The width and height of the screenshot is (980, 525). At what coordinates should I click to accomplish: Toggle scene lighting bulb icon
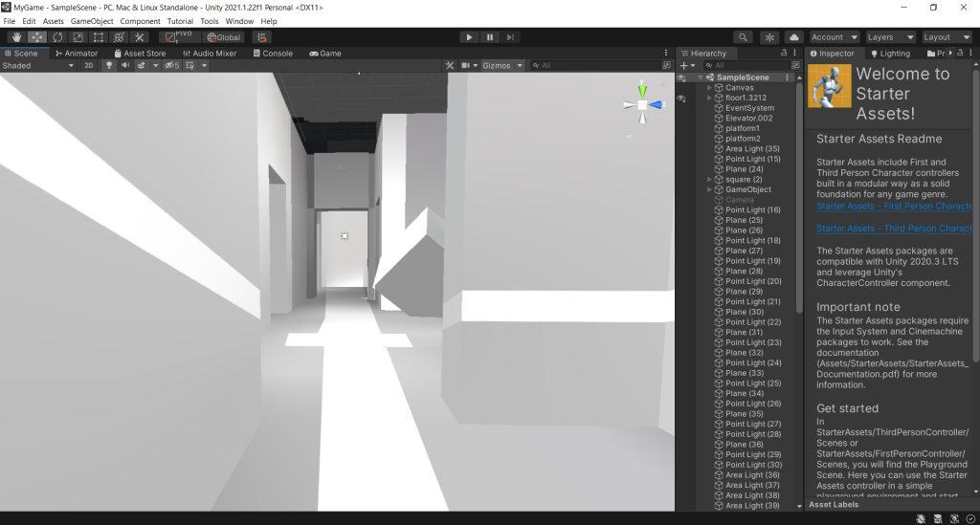pyautogui.click(x=108, y=66)
